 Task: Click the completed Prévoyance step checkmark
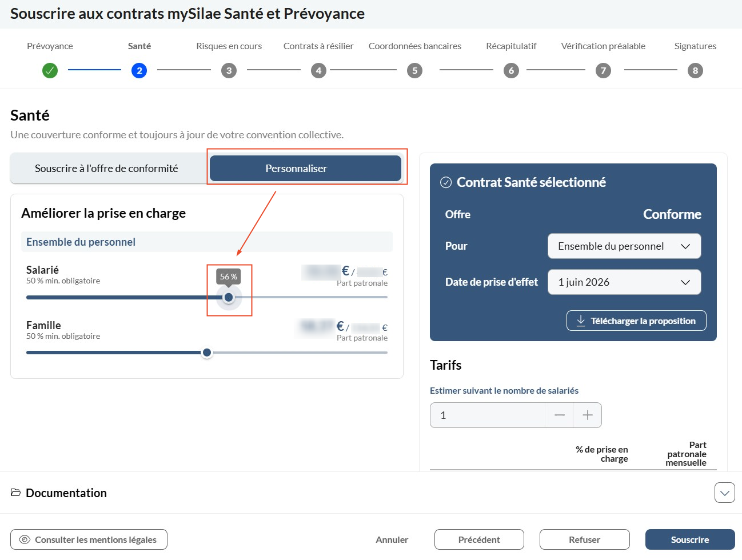tap(50, 70)
